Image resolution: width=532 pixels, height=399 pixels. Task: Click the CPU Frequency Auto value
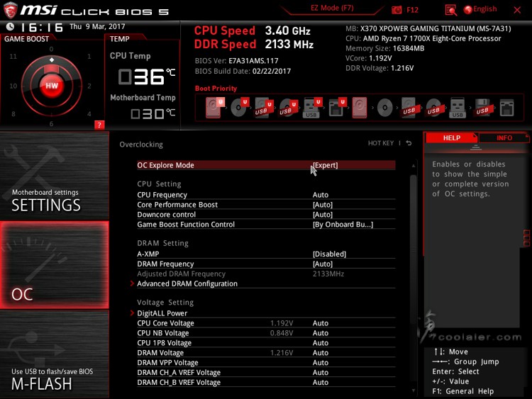click(x=321, y=195)
